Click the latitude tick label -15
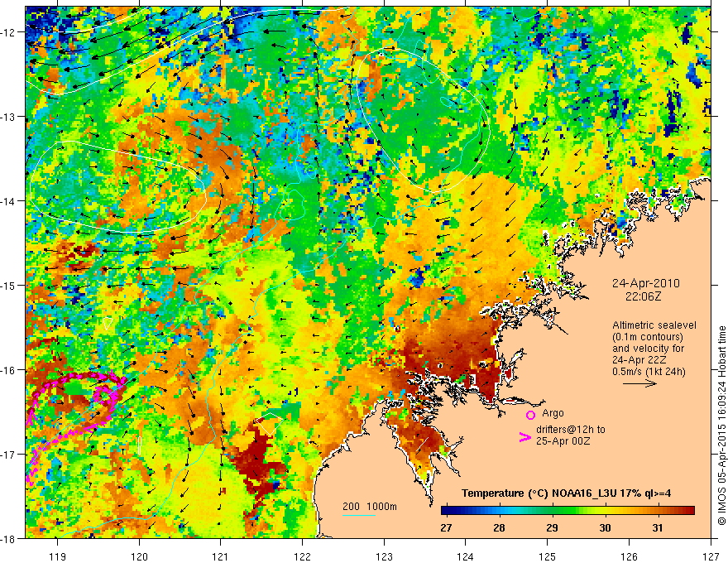Image resolution: width=728 pixels, height=563 pixels. (9, 285)
